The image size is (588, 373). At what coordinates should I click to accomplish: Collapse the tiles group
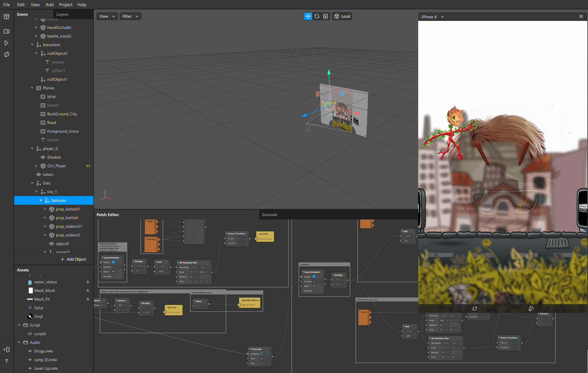(32, 183)
